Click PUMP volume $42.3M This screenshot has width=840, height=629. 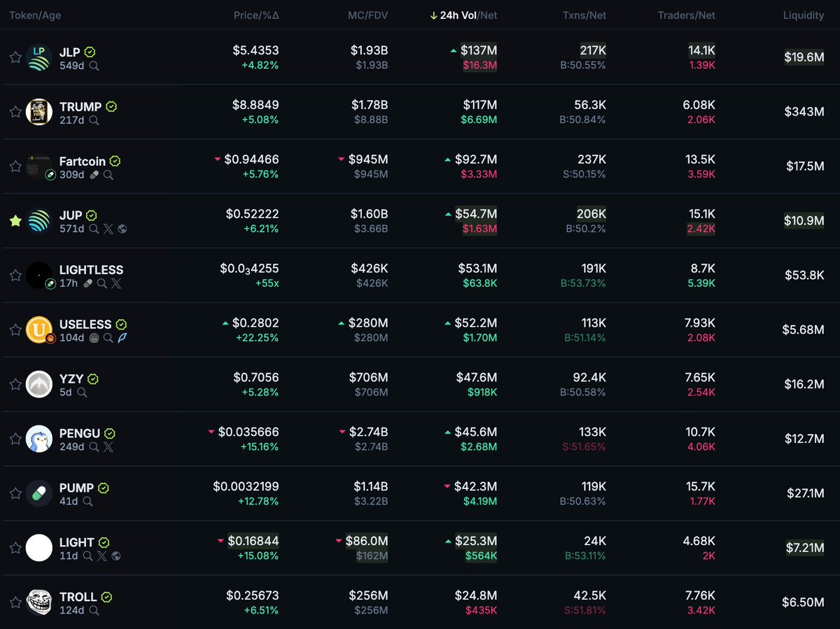pos(477,487)
